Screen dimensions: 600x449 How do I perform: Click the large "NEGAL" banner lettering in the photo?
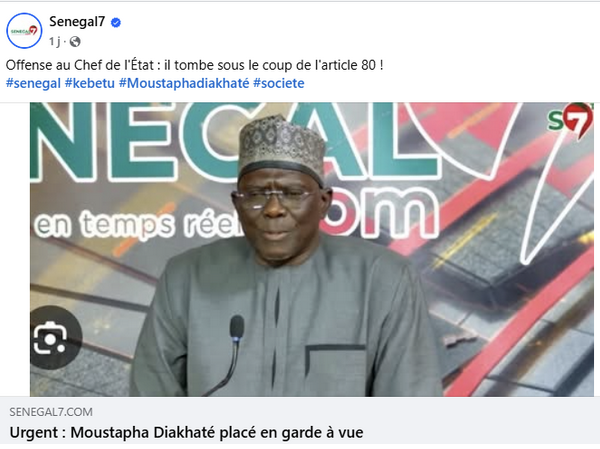pos(233,141)
